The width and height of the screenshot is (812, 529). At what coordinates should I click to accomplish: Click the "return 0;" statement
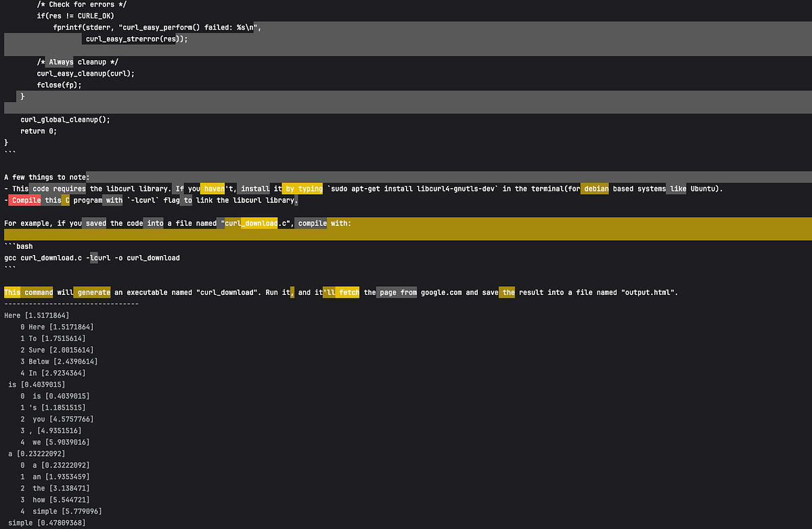[39, 131]
